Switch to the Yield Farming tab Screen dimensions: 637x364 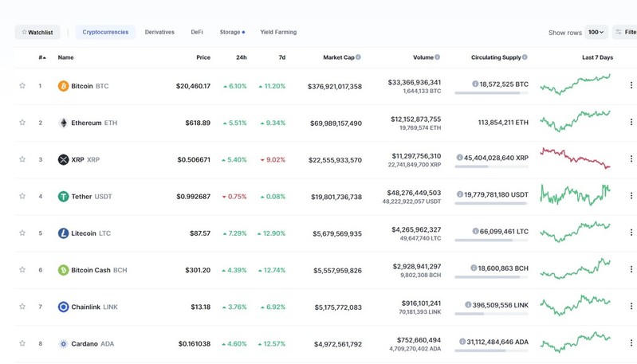[277, 33]
